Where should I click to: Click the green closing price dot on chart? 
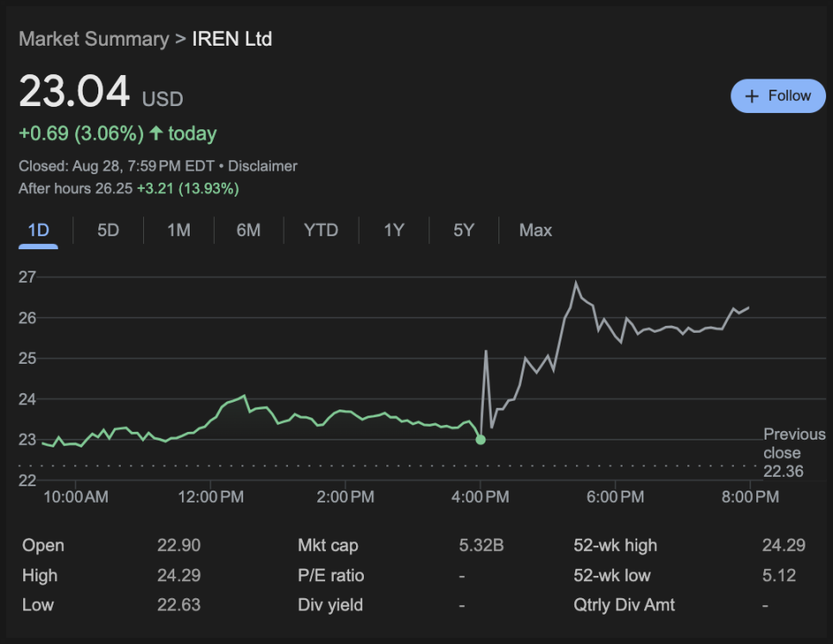[480, 440]
